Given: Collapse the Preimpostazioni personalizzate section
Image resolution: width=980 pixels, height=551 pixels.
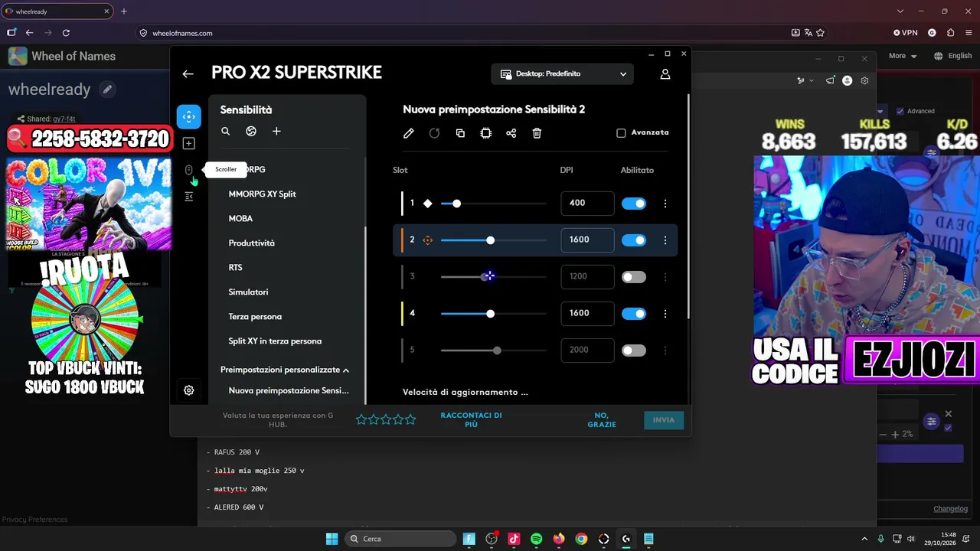Looking at the screenshot, I should 346,370.
